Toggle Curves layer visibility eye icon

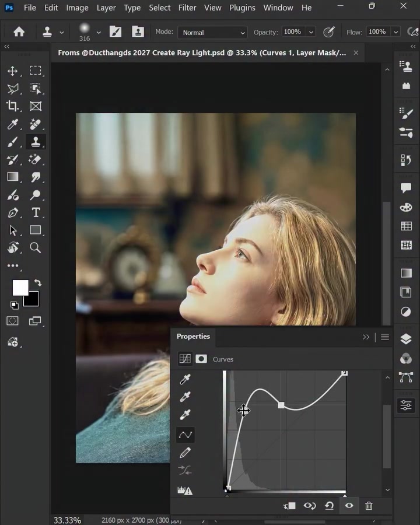(x=349, y=505)
